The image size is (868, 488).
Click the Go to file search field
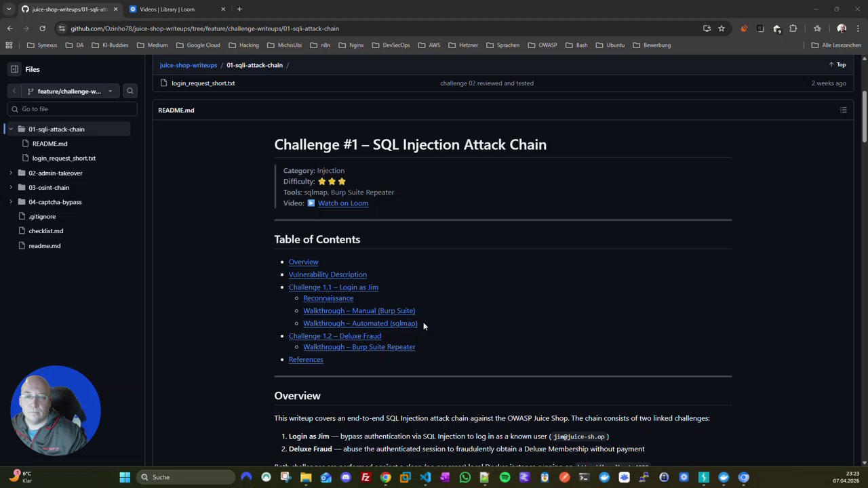point(72,109)
